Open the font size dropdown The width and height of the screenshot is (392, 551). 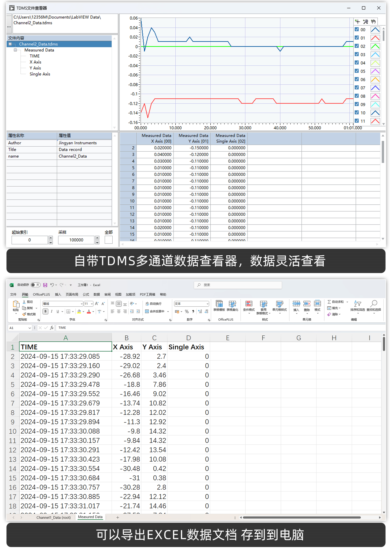(92, 304)
